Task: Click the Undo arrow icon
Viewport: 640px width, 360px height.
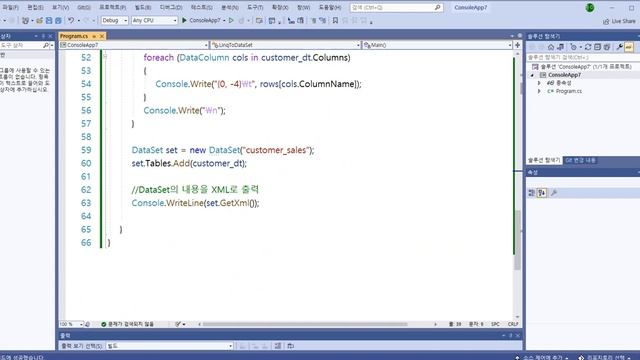Action: [x=71, y=20]
